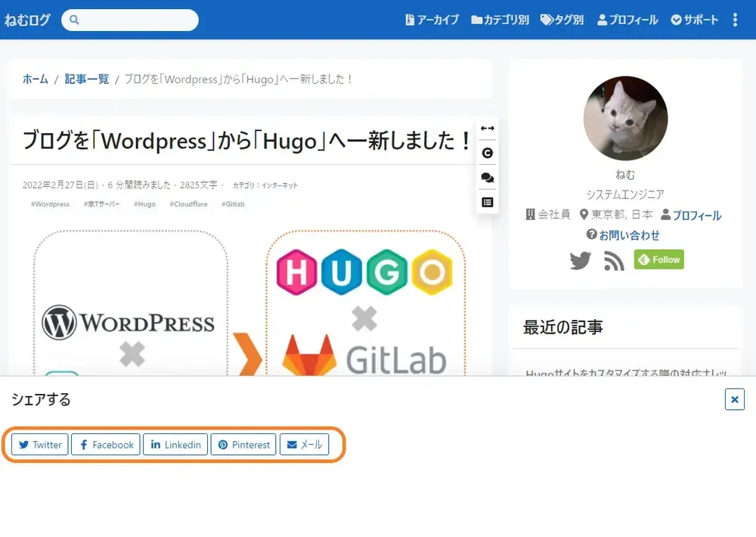Share the article via the Twitter button
Viewport: 756px width, 537px height.
click(39, 445)
